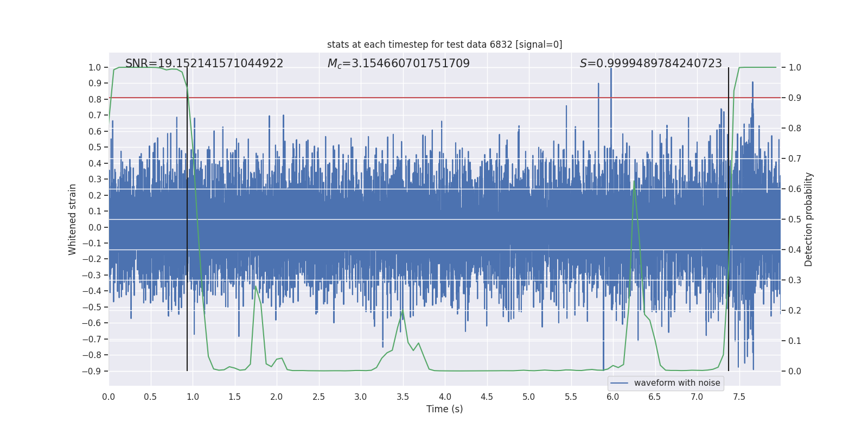The image size is (868, 434).
Task: Select the 0.9 tick on the Detection probability axis
Action: pyautogui.click(x=795, y=98)
